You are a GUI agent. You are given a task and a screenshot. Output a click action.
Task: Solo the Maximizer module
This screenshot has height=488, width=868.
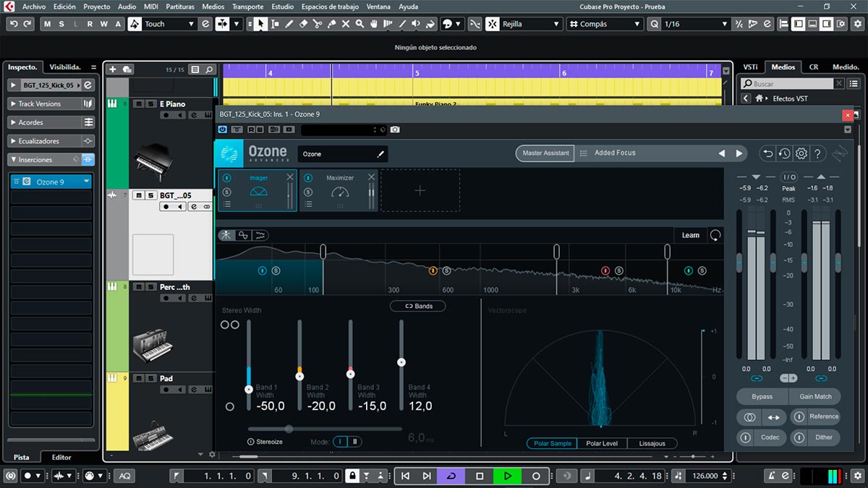pos(309,192)
